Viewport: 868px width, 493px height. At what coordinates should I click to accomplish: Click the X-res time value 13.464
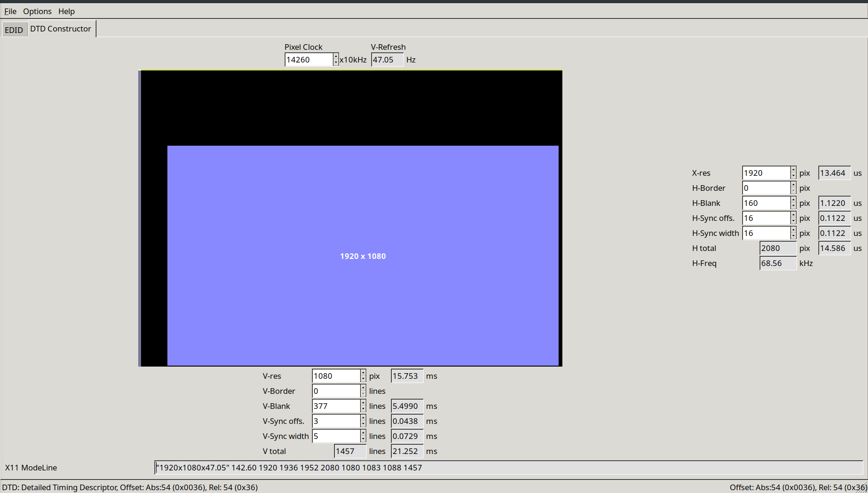pyautogui.click(x=835, y=173)
